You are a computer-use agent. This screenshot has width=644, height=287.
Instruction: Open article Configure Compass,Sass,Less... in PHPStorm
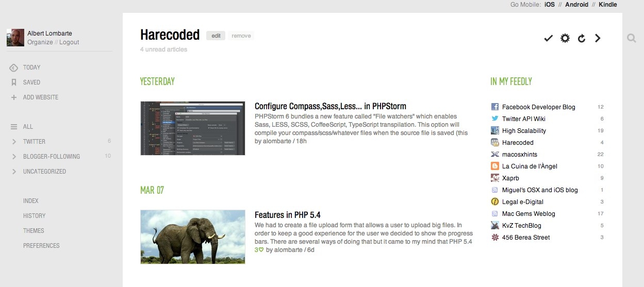(x=331, y=106)
